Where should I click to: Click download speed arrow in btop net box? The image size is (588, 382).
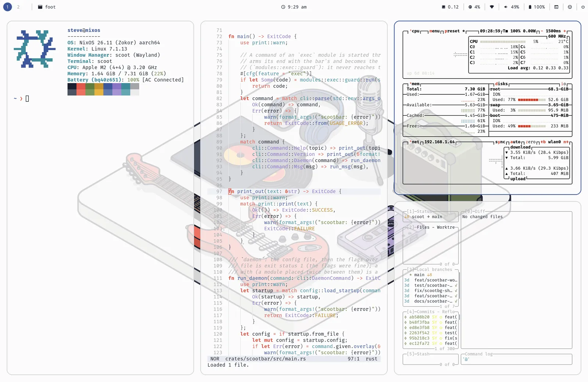click(x=507, y=152)
